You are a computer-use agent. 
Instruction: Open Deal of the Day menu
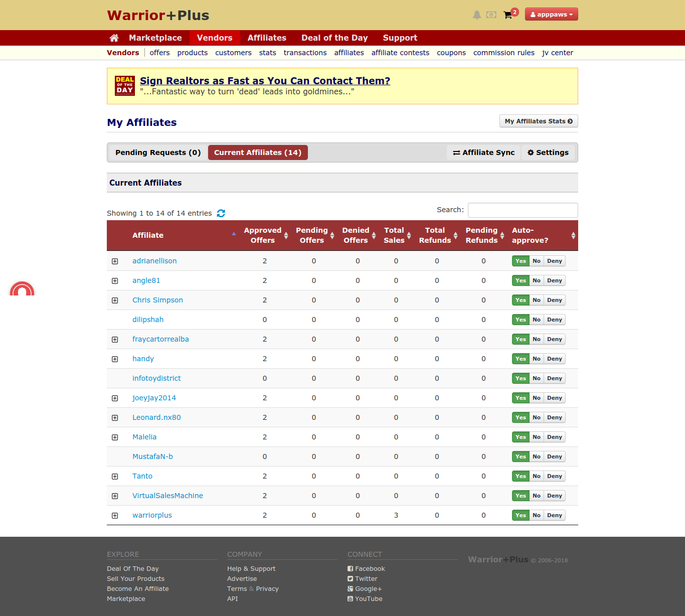click(x=334, y=38)
